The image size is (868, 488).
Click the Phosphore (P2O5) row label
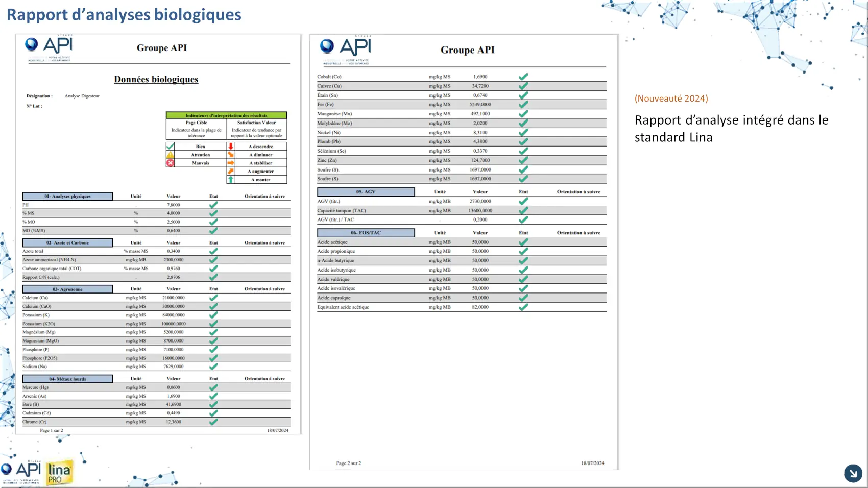pyautogui.click(x=40, y=358)
